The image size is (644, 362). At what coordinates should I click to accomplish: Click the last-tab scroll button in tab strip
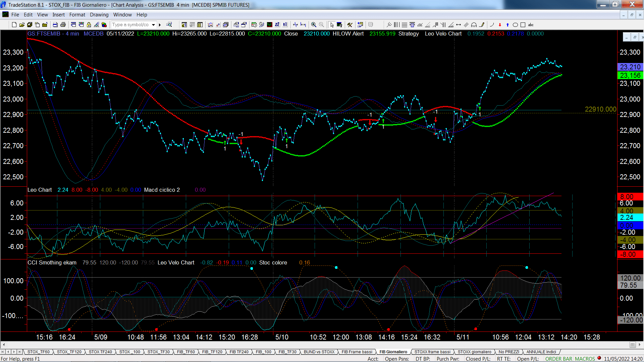point(20,352)
